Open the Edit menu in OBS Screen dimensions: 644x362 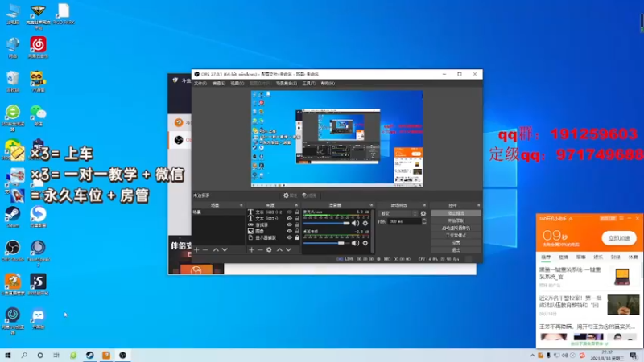219,84
